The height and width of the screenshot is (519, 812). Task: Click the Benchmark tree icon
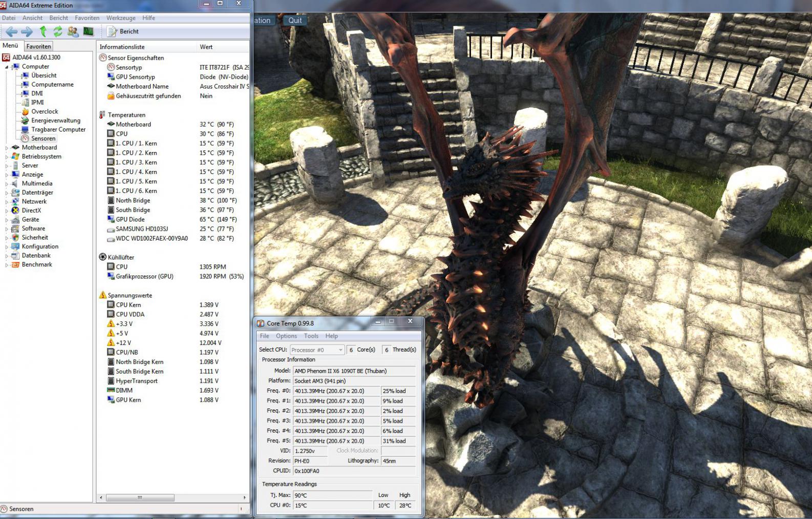point(15,265)
